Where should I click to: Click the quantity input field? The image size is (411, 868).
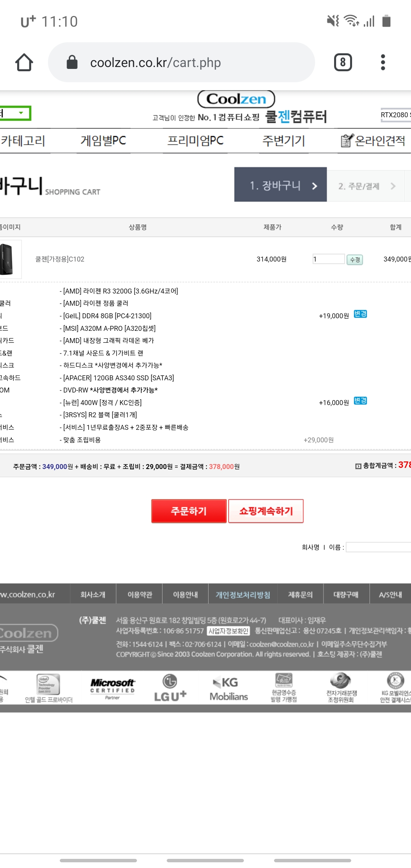click(x=328, y=259)
